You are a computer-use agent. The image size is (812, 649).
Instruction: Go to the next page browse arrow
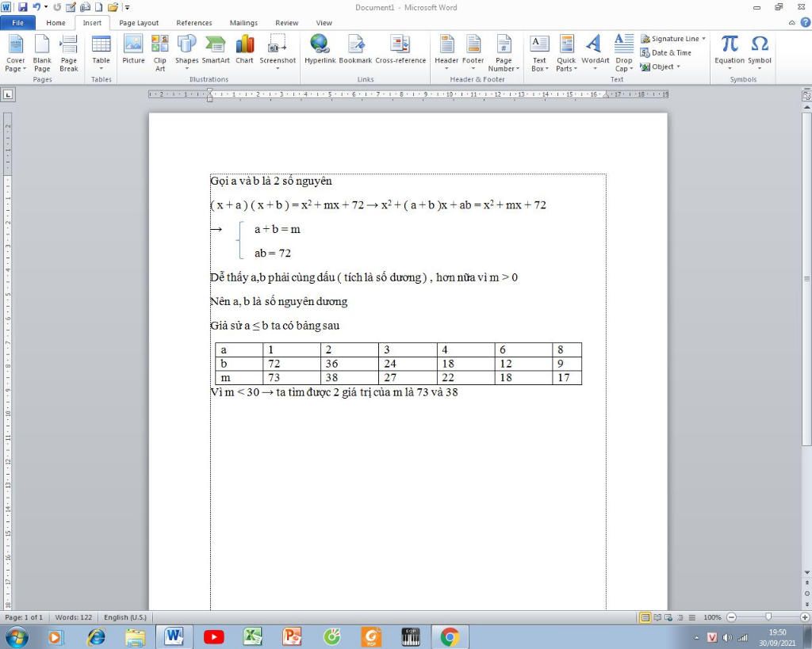click(806, 604)
